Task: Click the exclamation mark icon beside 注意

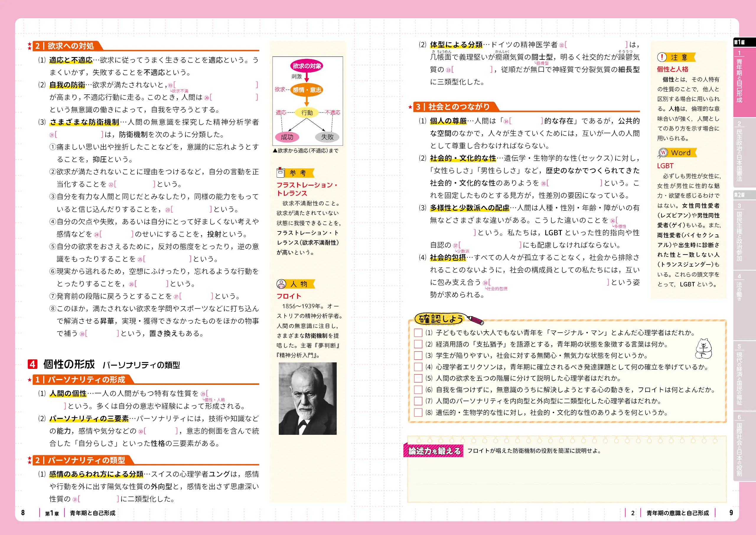Action: tap(662, 57)
